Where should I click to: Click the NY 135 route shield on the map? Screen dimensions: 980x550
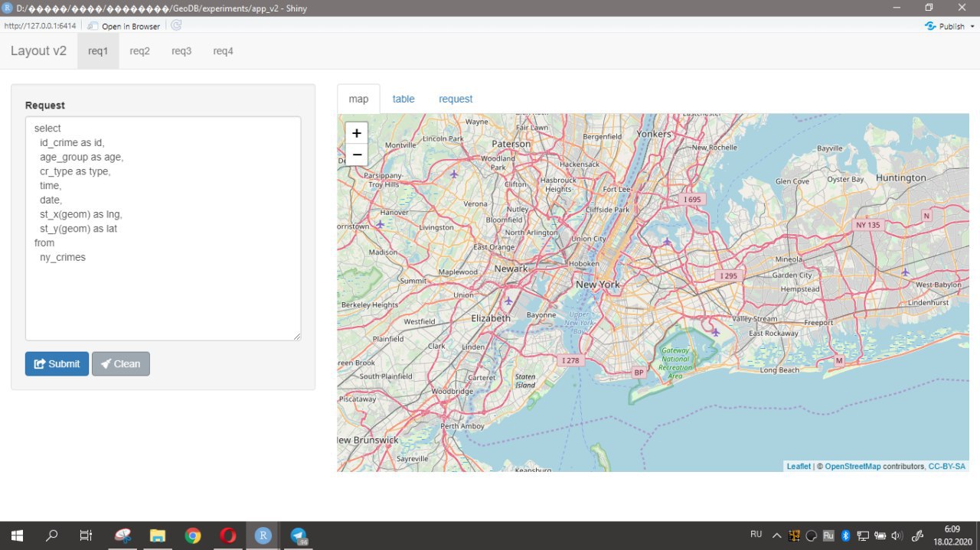pos(868,225)
